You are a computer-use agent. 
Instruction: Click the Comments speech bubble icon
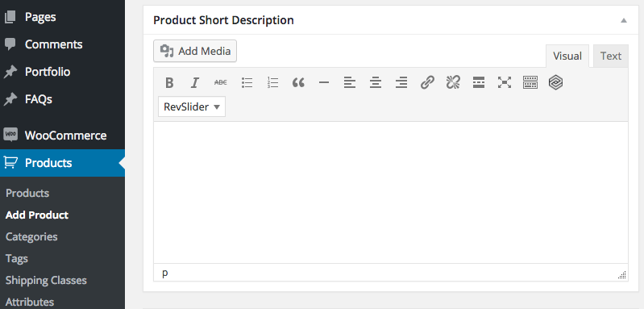point(10,44)
